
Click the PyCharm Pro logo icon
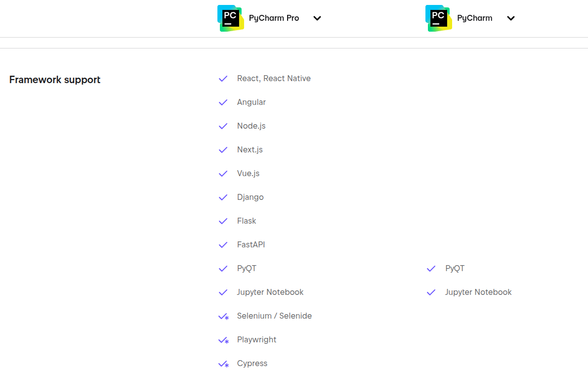(x=231, y=18)
